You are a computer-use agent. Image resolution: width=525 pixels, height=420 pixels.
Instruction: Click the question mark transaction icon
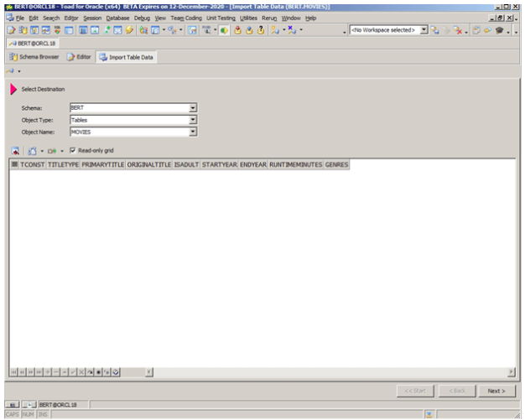261,30
